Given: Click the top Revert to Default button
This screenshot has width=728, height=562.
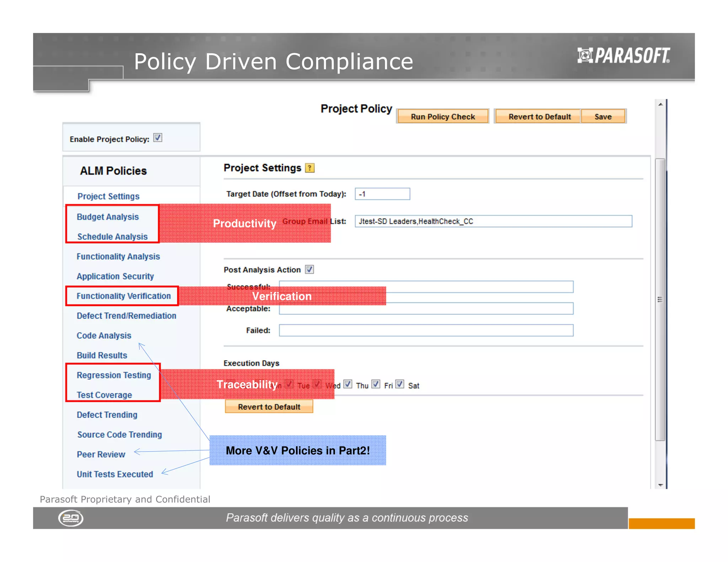Looking at the screenshot, I should (x=539, y=117).
